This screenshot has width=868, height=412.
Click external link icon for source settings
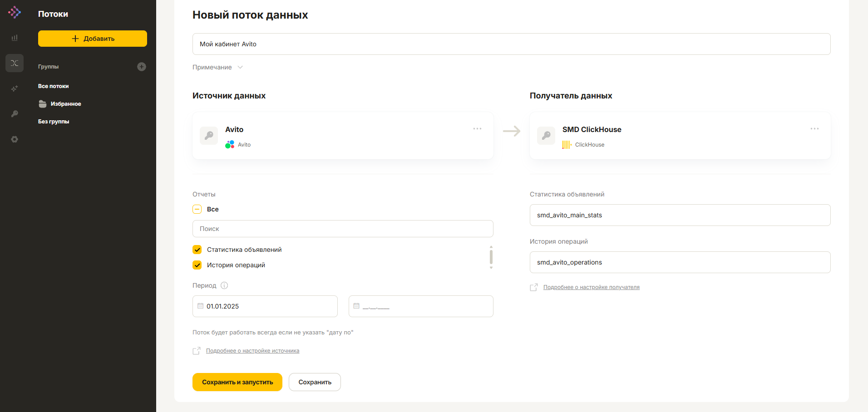click(x=197, y=351)
